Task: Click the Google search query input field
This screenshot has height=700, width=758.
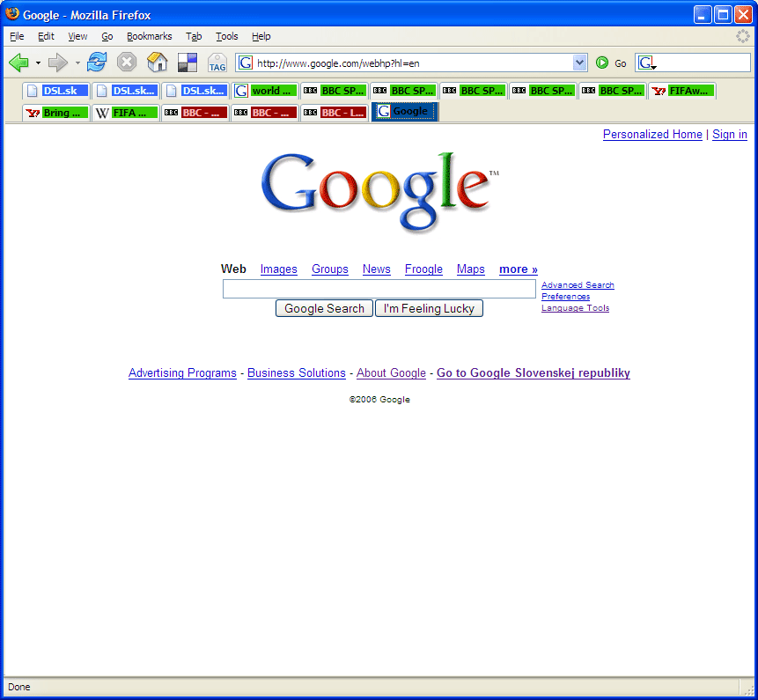Action: (x=379, y=289)
